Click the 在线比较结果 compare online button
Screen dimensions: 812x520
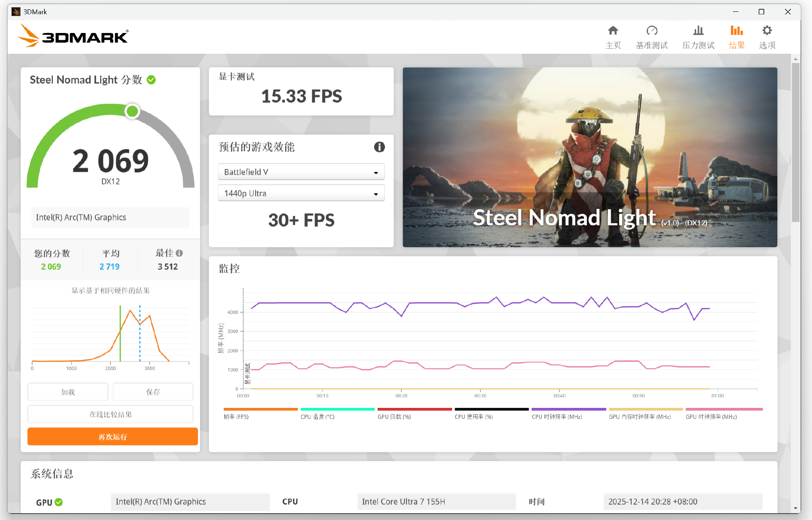point(110,414)
